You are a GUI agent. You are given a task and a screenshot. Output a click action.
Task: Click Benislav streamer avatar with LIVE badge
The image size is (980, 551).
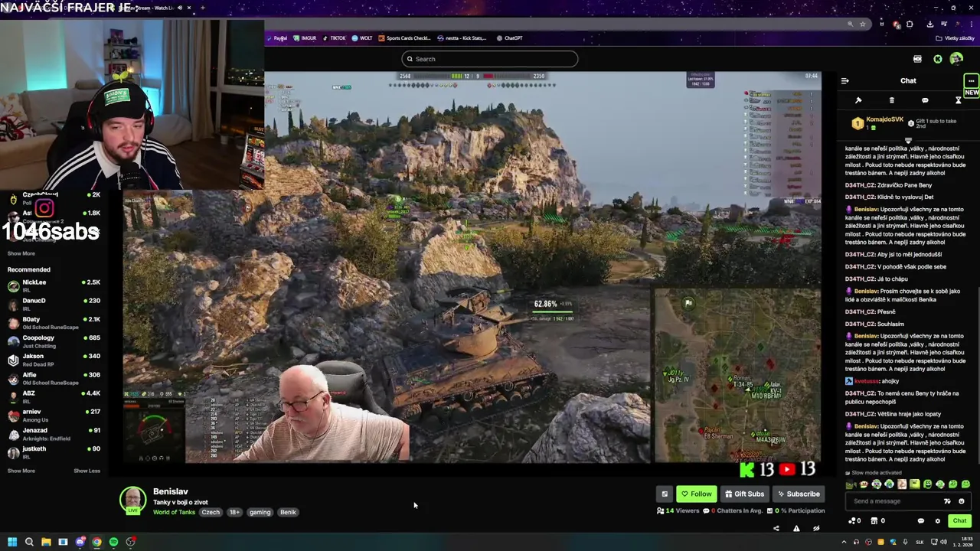pyautogui.click(x=132, y=500)
